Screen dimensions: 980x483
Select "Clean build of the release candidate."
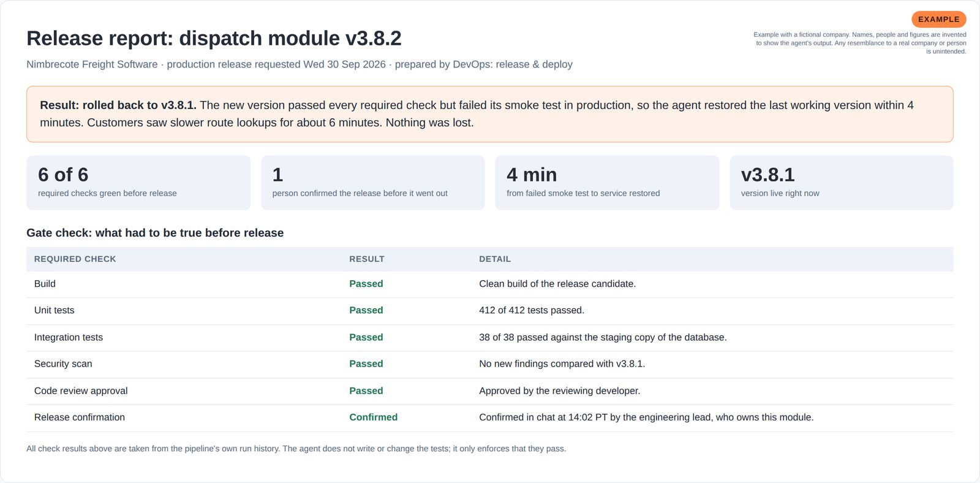[x=557, y=284]
